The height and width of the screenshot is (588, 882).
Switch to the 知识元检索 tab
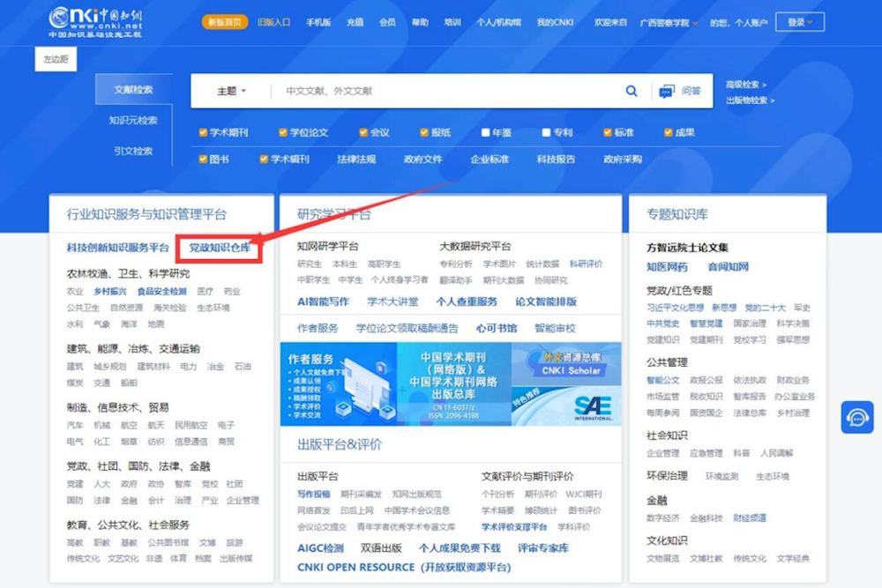(133, 121)
